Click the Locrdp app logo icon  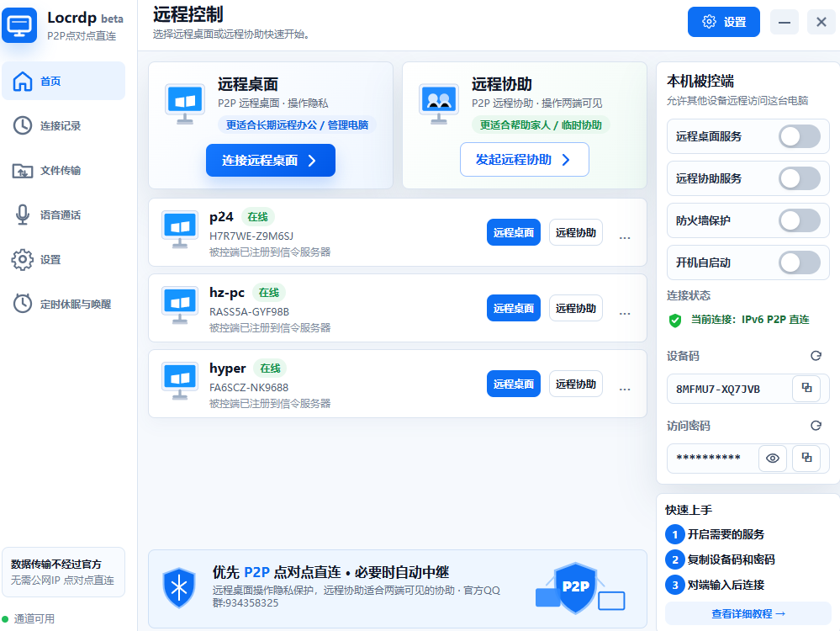[19, 24]
